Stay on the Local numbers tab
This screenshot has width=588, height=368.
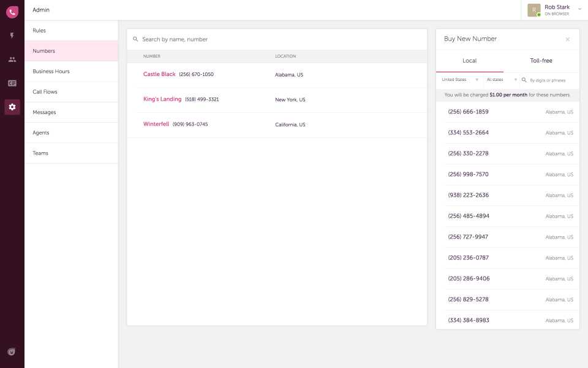click(470, 61)
